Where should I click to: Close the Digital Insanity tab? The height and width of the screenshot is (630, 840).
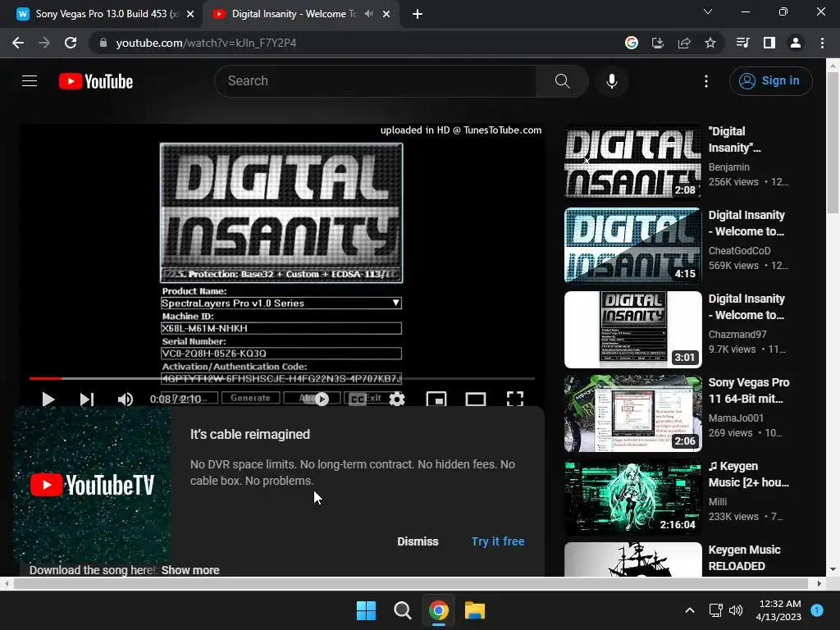pos(386,14)
